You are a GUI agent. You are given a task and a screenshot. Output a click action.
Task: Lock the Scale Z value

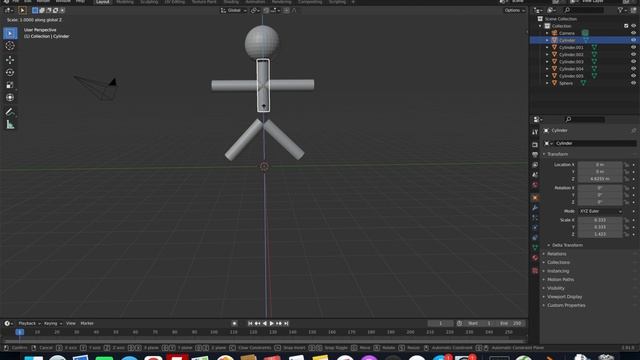point(627,234)
